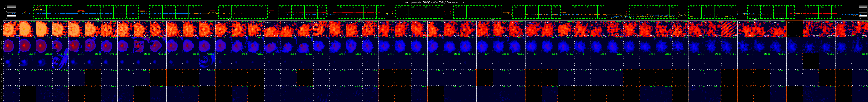Screen dimensions: 868x102
Task: Select the rippled 12.0-25.0 keV image under 04:20:12
Action: 207,61
